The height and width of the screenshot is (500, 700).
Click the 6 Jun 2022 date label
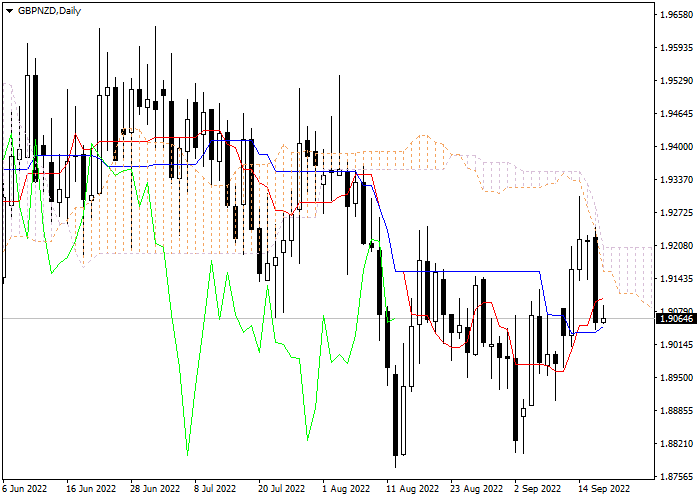click(x=25, y=488)
